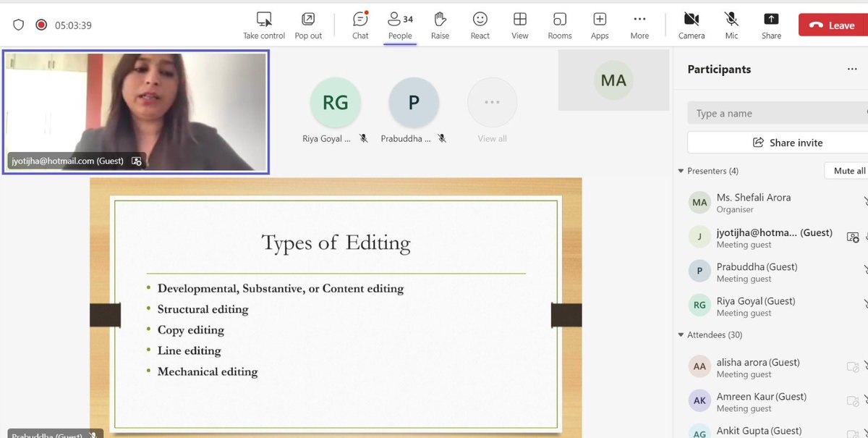
Task: Raise your hand
Action: pyautogui.click(x=440, y=25)
